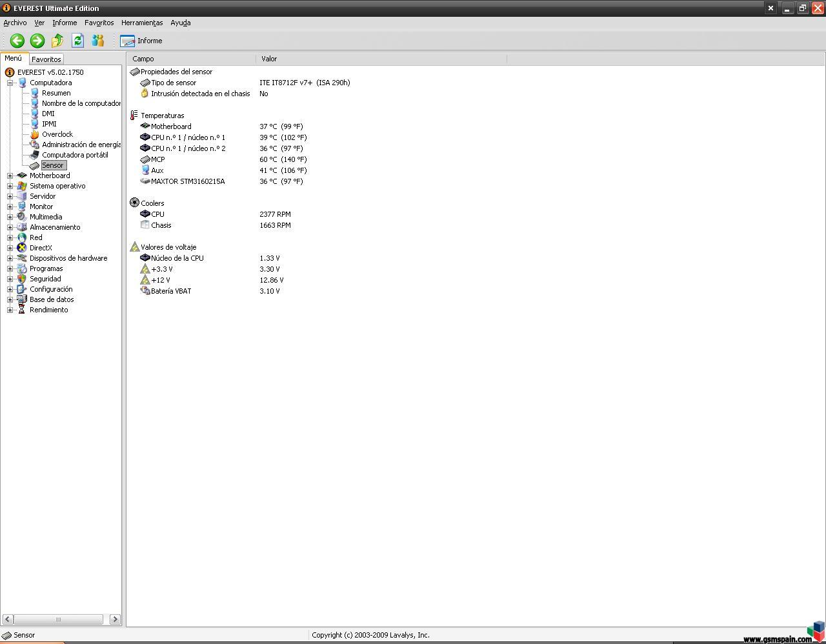Click the Red network globe icon

click(22, 237)
